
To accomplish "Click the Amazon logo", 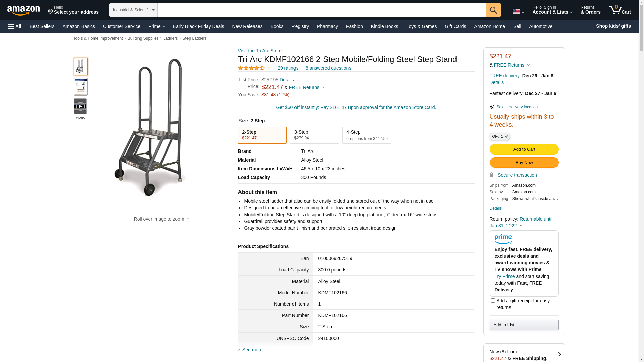I will 23,10.
